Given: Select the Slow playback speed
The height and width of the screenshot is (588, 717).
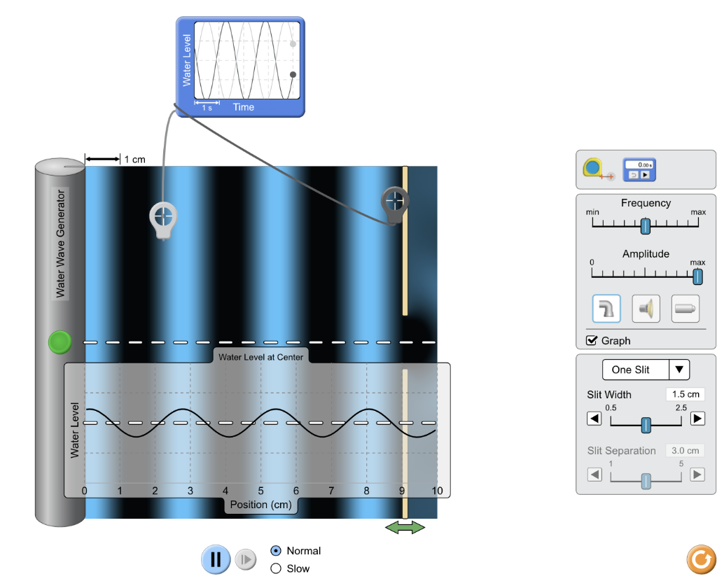Looking at the screenshot, I should tap(276, 568).
